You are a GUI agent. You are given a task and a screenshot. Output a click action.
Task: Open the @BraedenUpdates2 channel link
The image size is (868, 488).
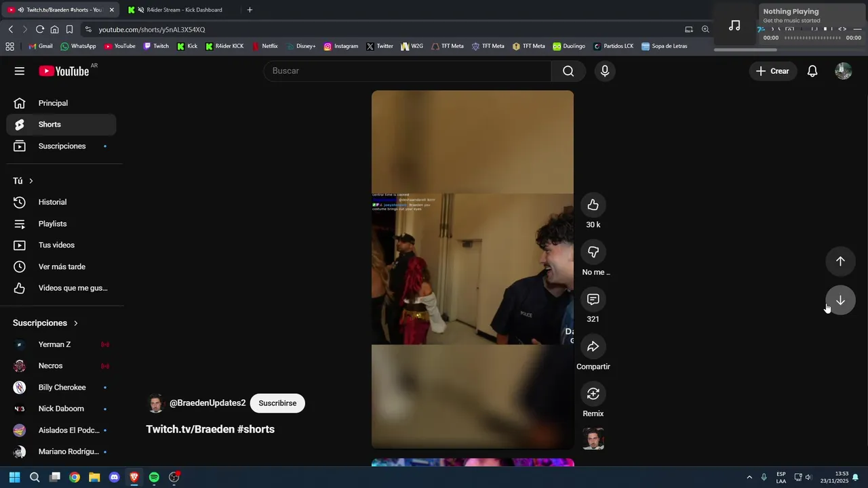click(x=208, y=403)
